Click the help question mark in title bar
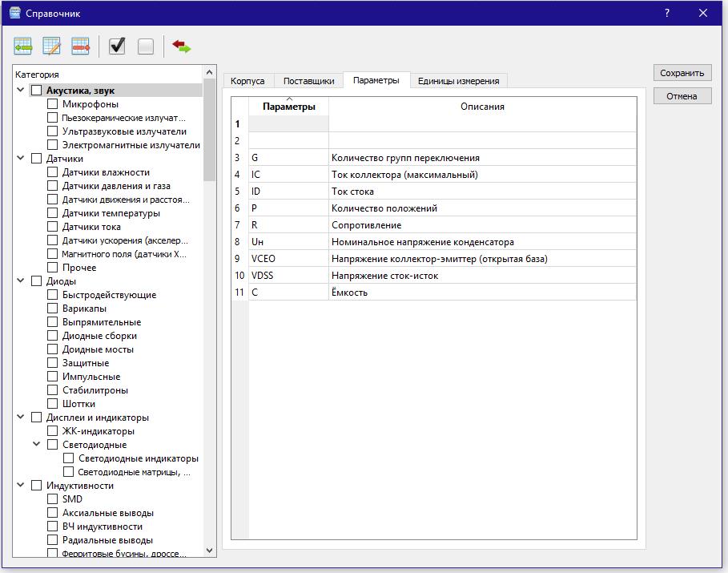Screen dimensions: 728x573 click(667, 13)
